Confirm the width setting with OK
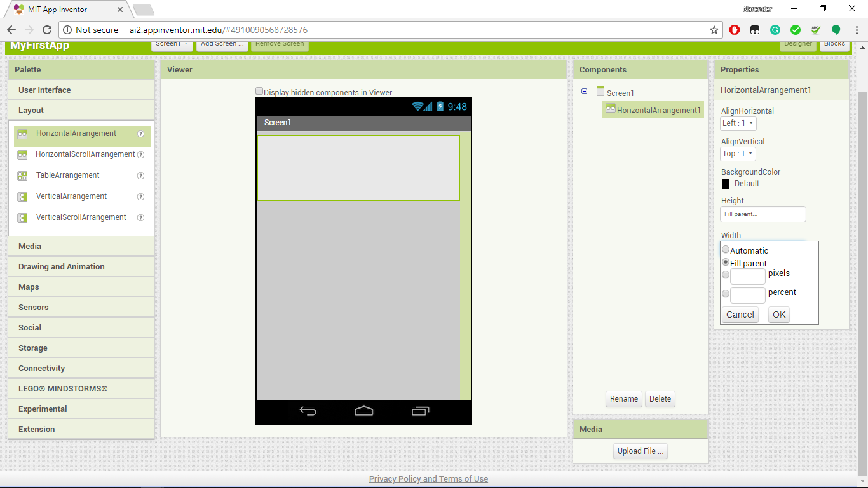 (779, 315)
